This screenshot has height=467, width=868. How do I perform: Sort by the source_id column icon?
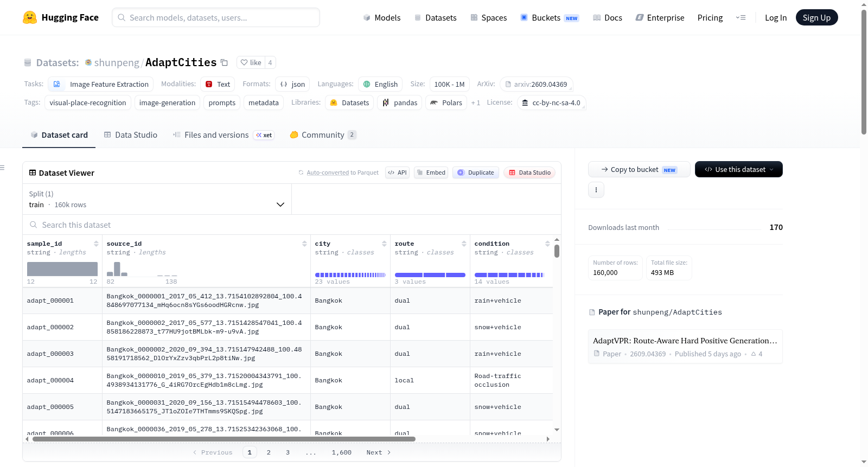click(304, 244)
